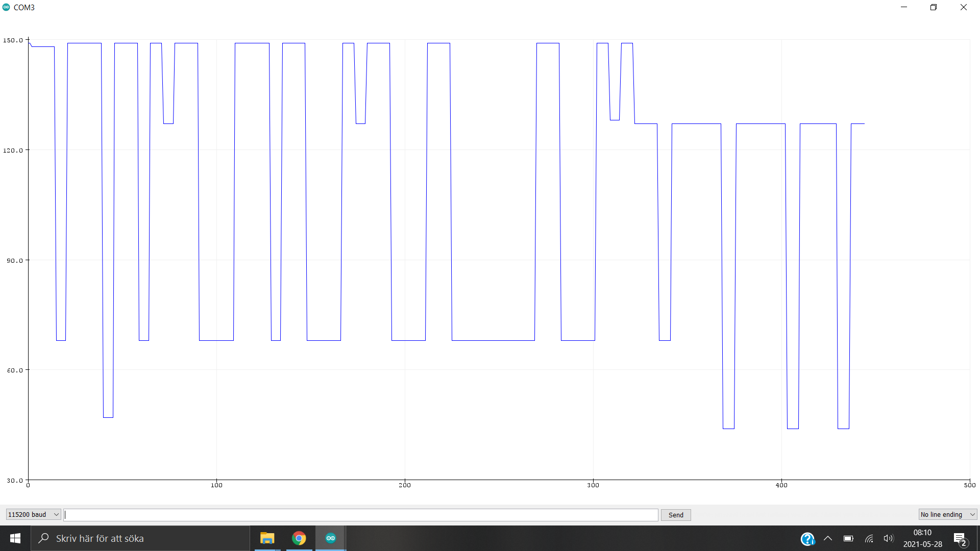Minimize the COM3 plotter window
Screen dimensions: 980x551
pos(904,7)
